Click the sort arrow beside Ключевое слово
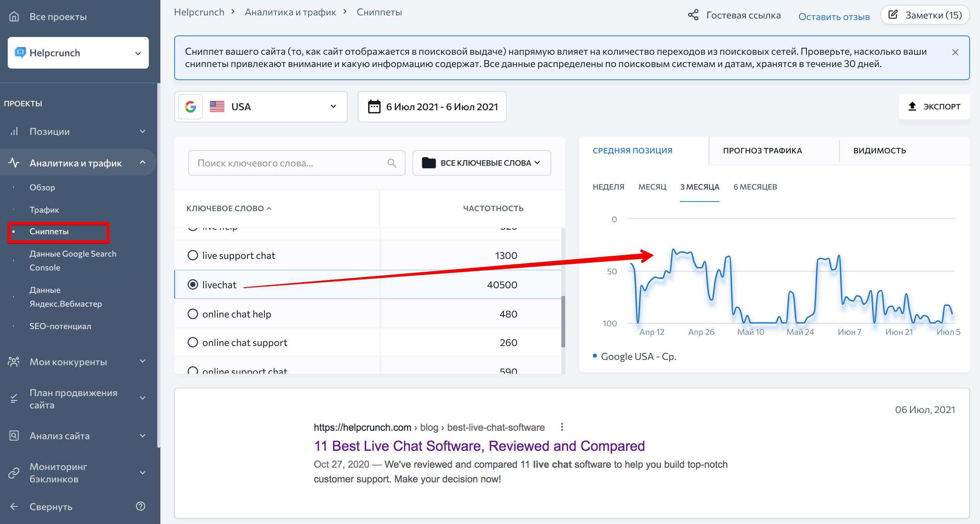This screenshot has width=980, height=524. [x=269, y=208]
